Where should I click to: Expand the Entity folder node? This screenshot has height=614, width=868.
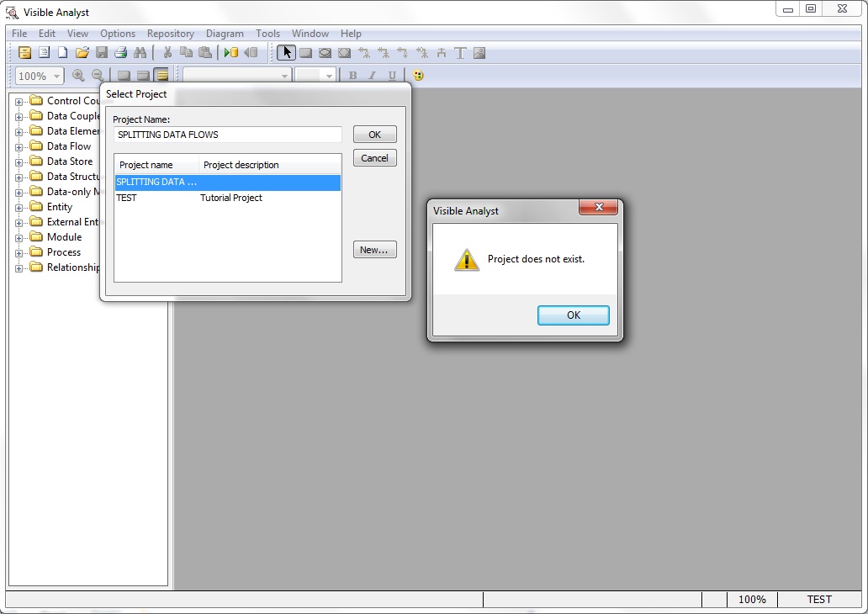(x=19, y=208)
